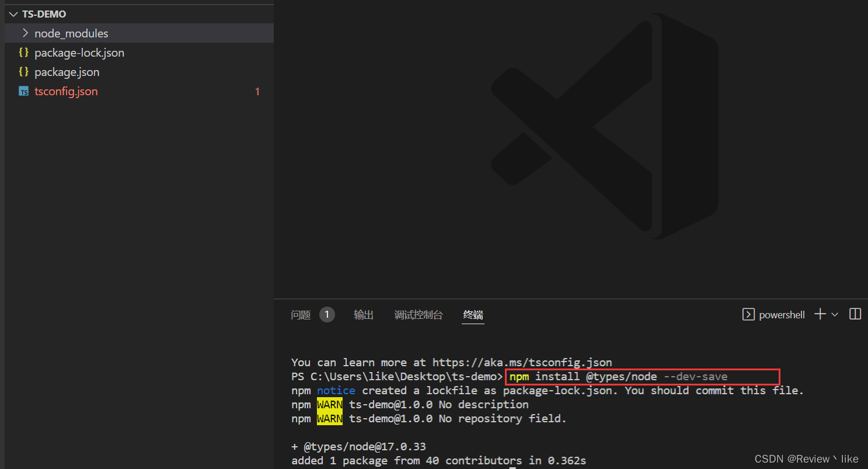The height and width of the screenshot is (469, 868).
Task: Select the powershell terminal label
Action: coord(782,315)
